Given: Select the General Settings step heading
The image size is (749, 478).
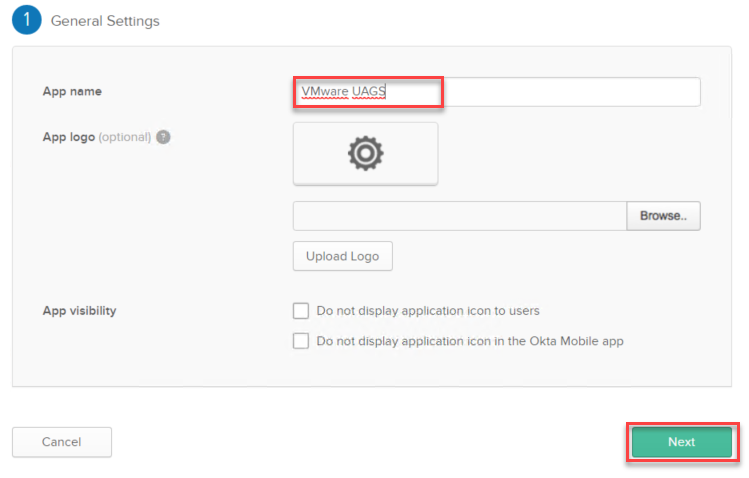Looking at the screenshot, I should coord(105,21).
